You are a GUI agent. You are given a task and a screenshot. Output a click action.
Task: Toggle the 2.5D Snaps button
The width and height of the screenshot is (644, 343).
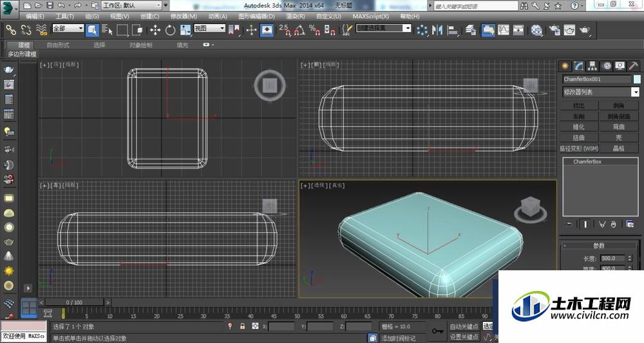pyautogui.click(x=285, y=30)
